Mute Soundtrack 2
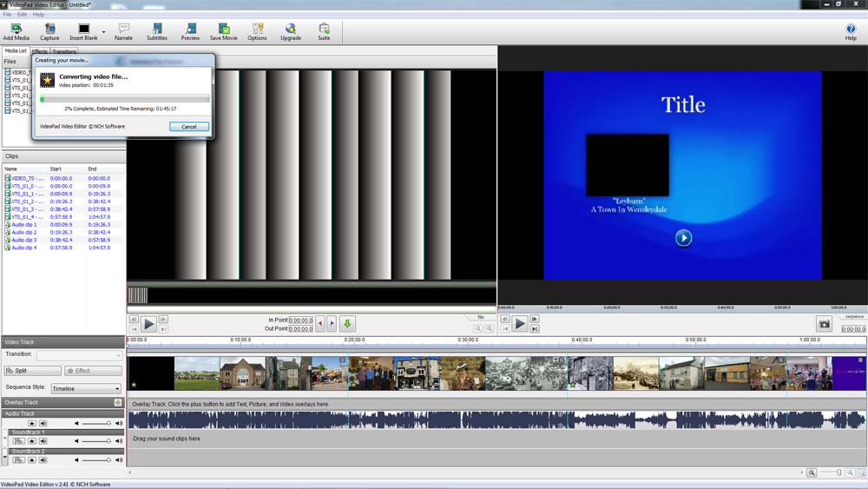The height and width of the screenshot is (489, 868). [43, 460]
